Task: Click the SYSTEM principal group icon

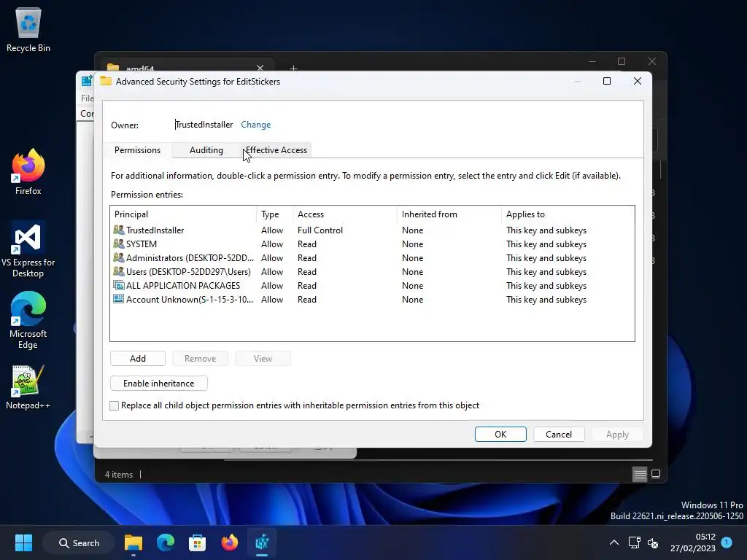Action: (x=119, y=244)
